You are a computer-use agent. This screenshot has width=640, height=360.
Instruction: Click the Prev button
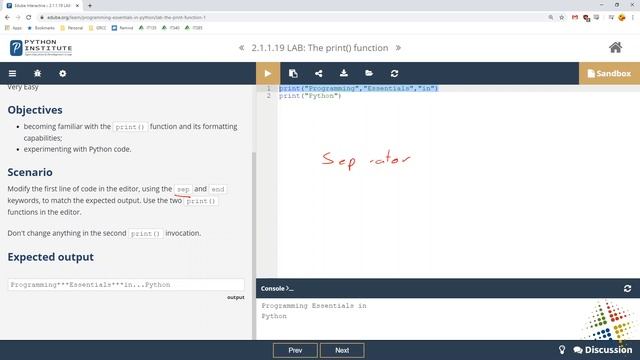click(295, 350)
